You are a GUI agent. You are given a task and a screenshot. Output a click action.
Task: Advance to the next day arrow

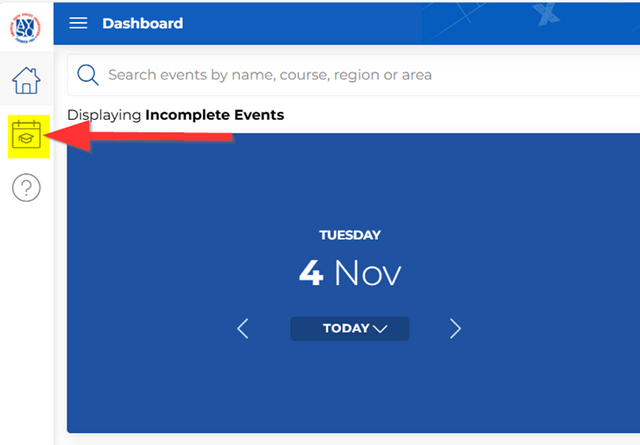pyautogui.click(x=455, y=328)
